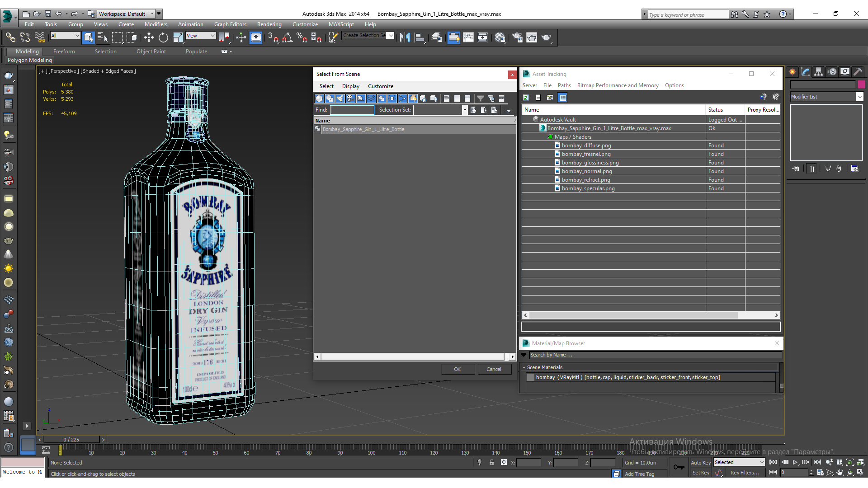
Task: Open the Paths menu in Asset Tracking
Action: tap(564, 85)
